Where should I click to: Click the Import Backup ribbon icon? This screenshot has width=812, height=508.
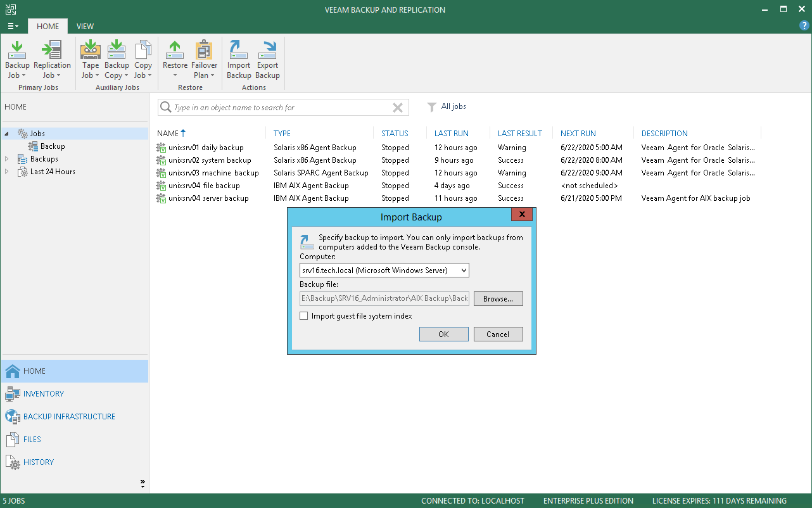tap(239, 49)
